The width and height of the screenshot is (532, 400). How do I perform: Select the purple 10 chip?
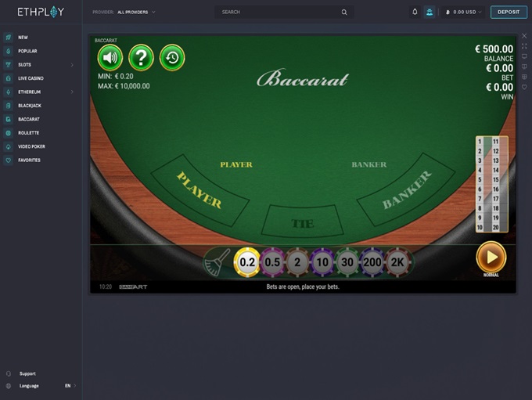coord(322,262)
